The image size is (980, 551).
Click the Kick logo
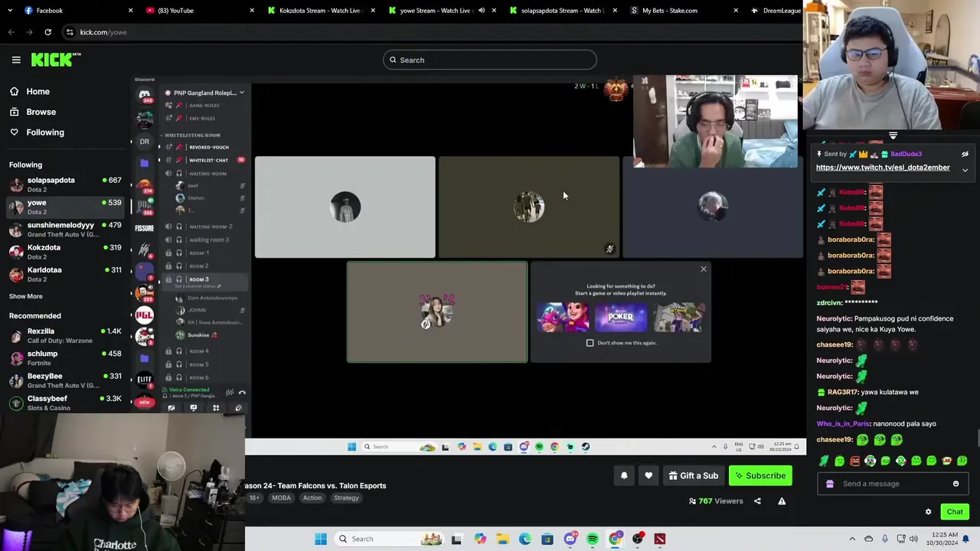(56, 60)
